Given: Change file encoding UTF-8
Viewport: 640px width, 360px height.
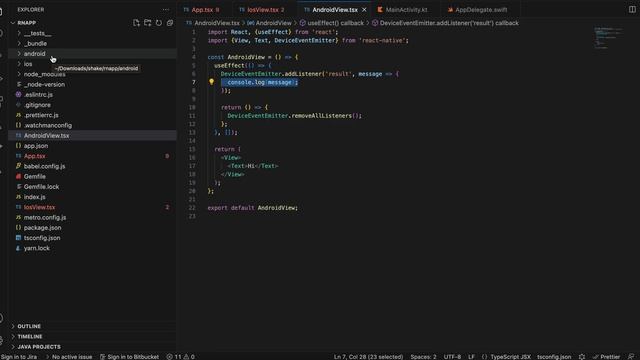Looking at the screenshot, I should (452, 357).
